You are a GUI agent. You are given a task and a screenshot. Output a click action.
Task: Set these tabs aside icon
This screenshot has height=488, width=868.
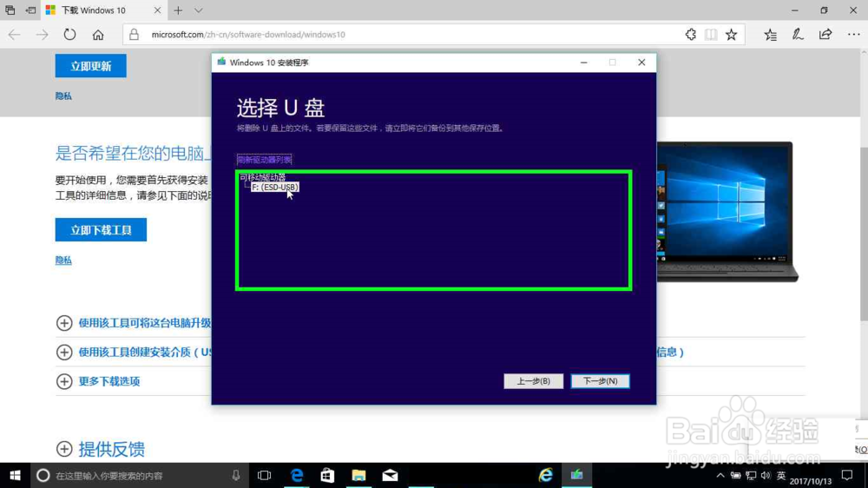(x=30, y=10)
